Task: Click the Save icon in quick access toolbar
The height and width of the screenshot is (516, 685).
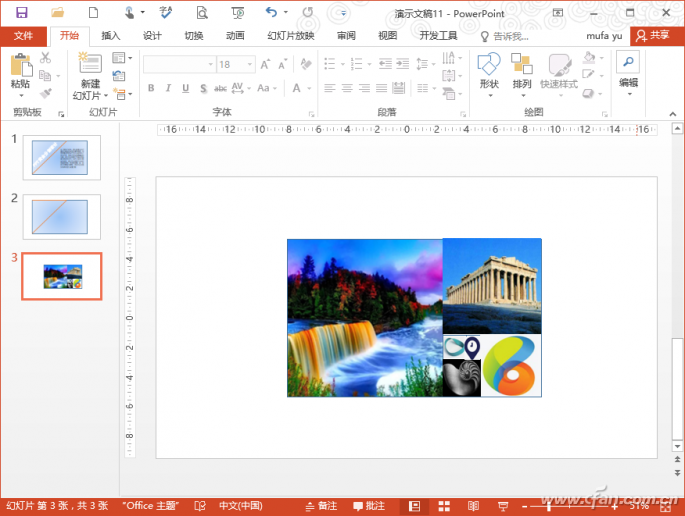Action: [21, 12]
